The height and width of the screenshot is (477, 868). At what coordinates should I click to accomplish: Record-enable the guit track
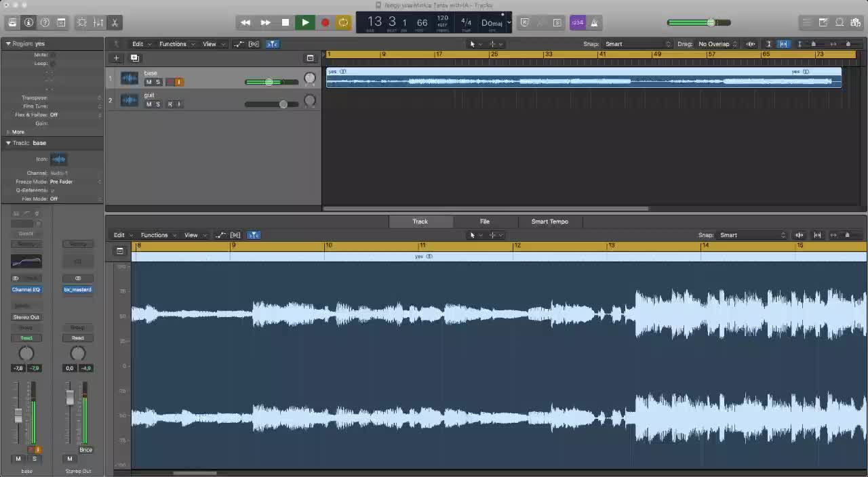click(x=170, y=104)
